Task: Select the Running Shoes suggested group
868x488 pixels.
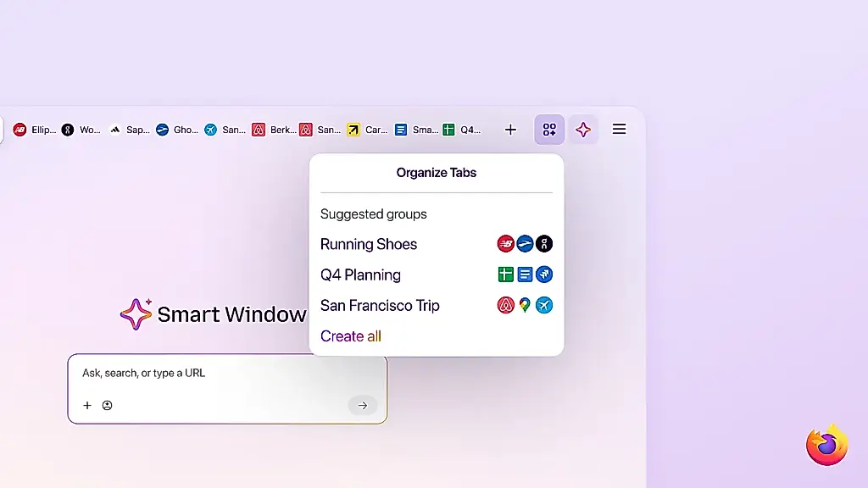Action: (437, 244)
